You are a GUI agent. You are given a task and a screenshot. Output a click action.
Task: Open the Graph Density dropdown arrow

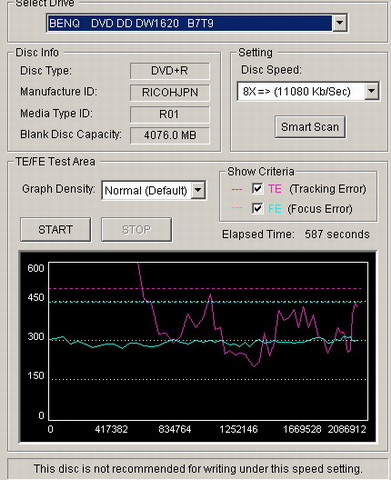198,190
